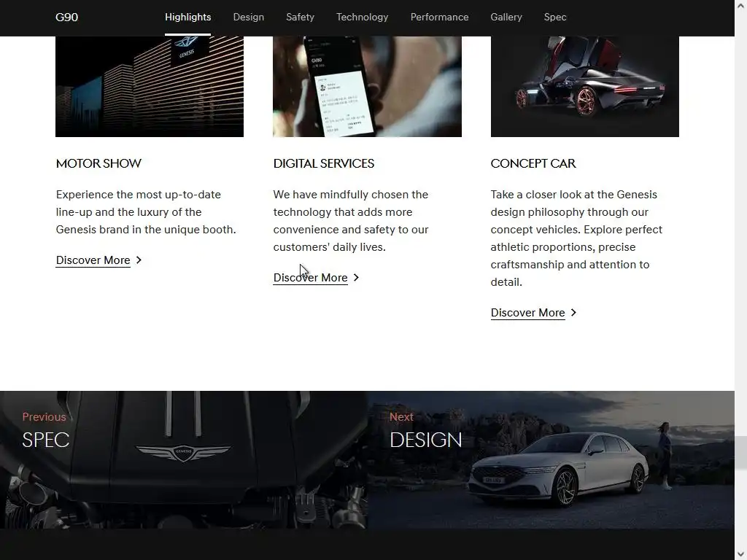Click the chevron beside Digital Services Discover More
Image resolution: width=747 pixels, height=560 pixels.
[x=356, y=278]
